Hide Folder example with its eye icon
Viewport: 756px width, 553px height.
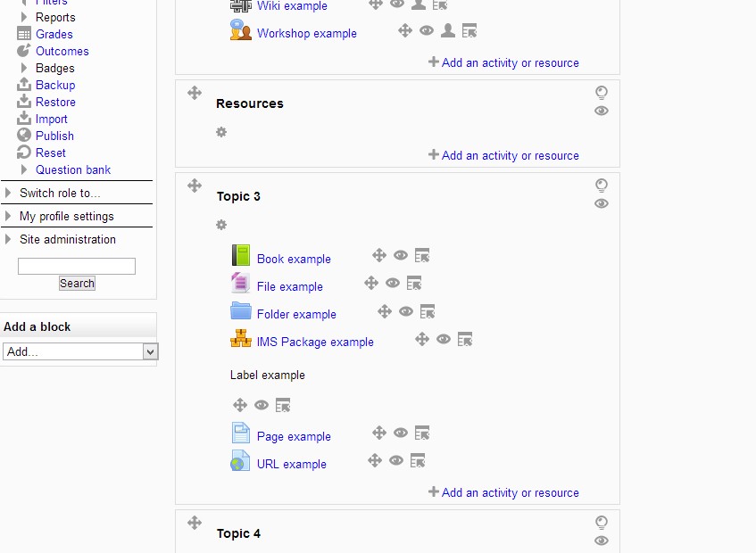(x=406, y=311)
